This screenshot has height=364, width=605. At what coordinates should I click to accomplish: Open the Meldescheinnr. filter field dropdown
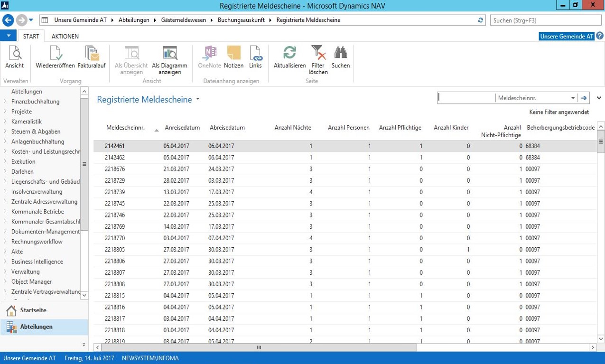573,98
